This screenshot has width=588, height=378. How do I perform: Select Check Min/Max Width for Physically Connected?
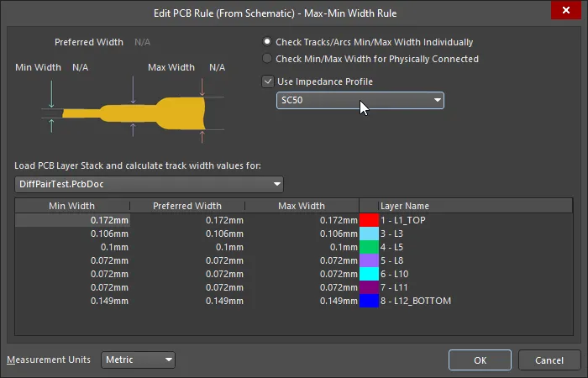click(268, 59)
